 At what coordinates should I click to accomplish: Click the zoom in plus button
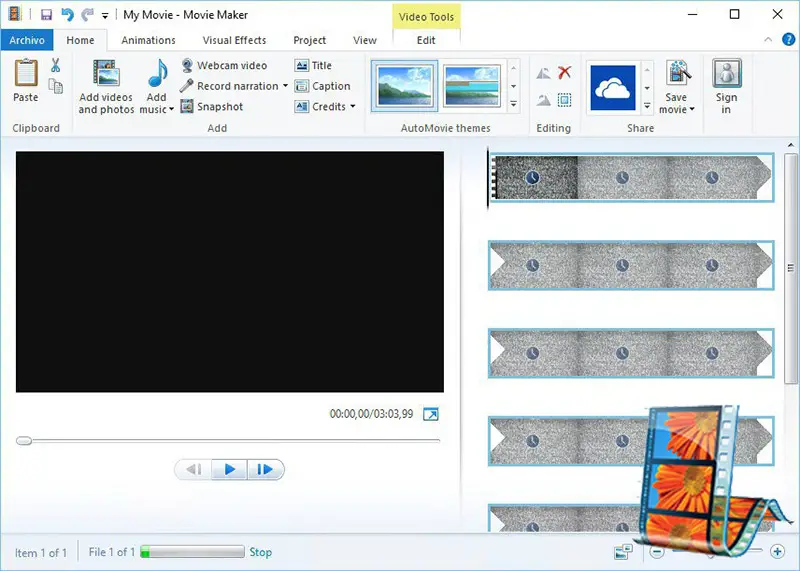778,552
